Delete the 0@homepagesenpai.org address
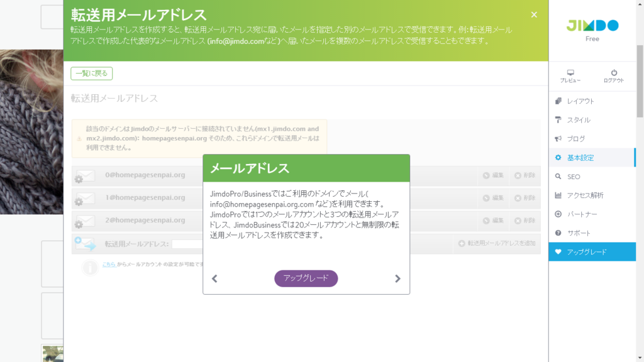The image size is (644, 362). 525,175
